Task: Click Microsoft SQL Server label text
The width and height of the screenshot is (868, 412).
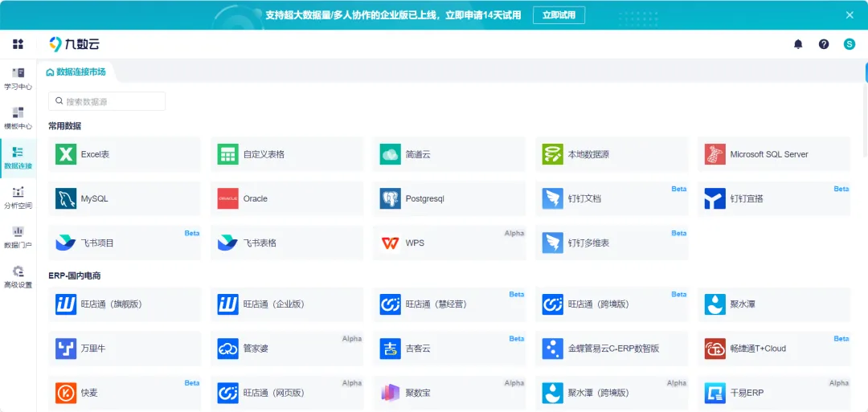Action: click(x=769, y=154)
